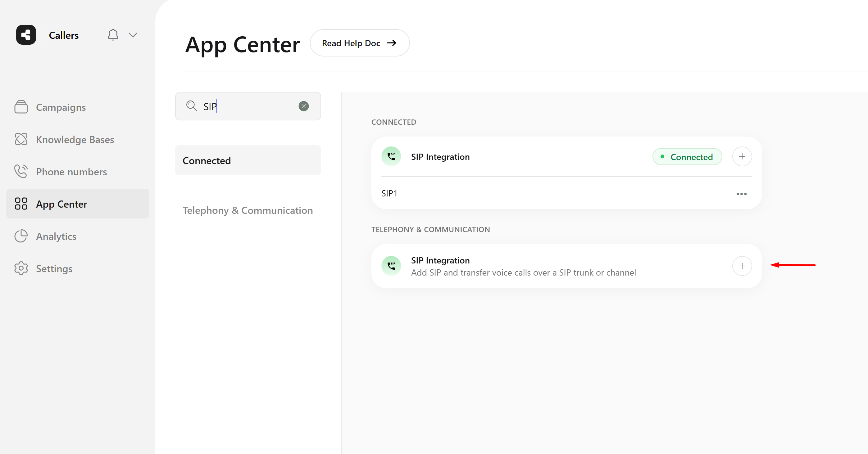Click the App Center grid icon
The height and width of the screenshot is (454, 868).
pyautogui.click(x=21, y=204)
